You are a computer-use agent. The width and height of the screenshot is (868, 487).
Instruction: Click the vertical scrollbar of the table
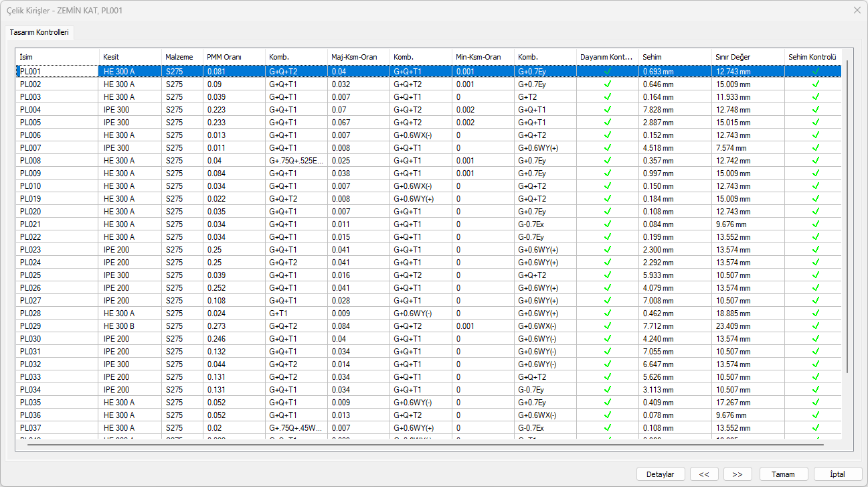click(x=847, y=216)
